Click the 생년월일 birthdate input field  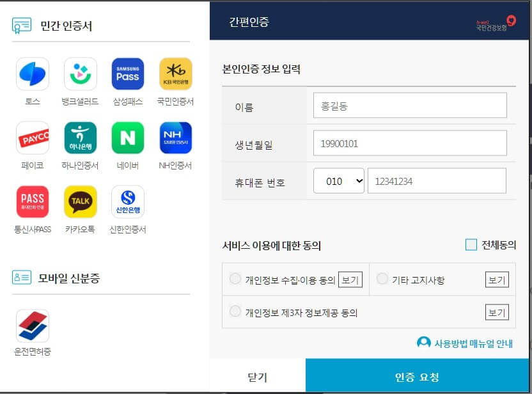(410, 143)
